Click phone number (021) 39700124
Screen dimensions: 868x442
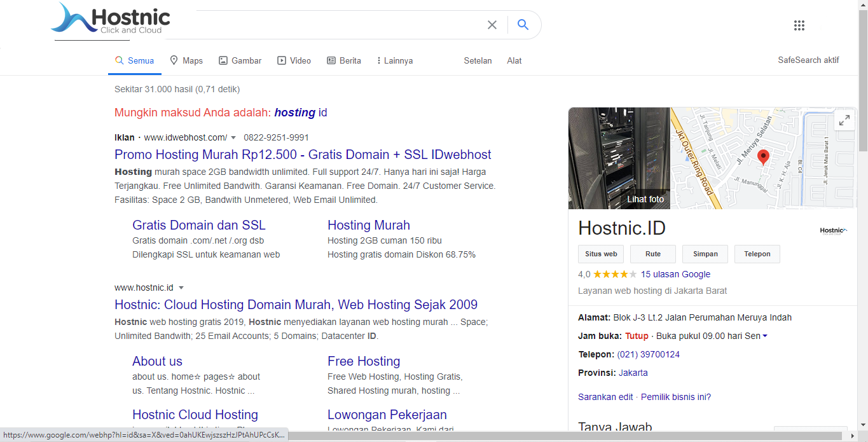coord(649,355)
